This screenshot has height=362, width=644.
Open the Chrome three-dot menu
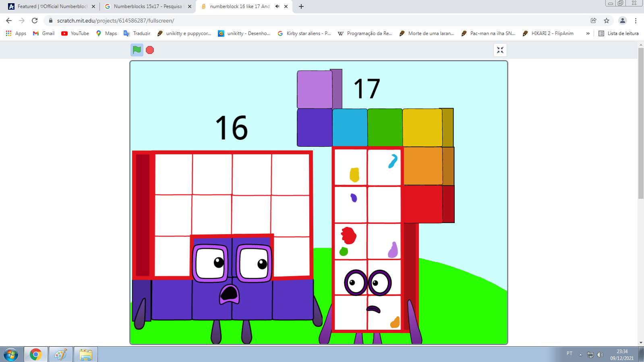[x=636, y=21]
